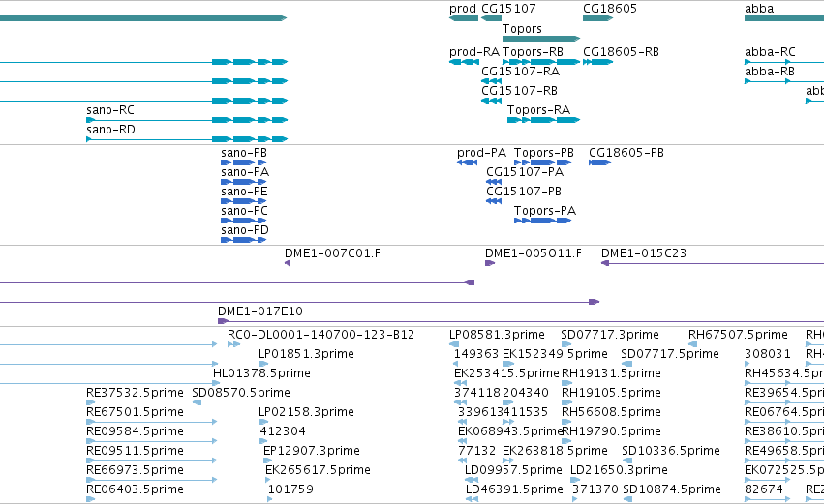Select the RE67501.5prime EST label
The height and width of the screenshot is (504, 824).
tap(135, 413)
